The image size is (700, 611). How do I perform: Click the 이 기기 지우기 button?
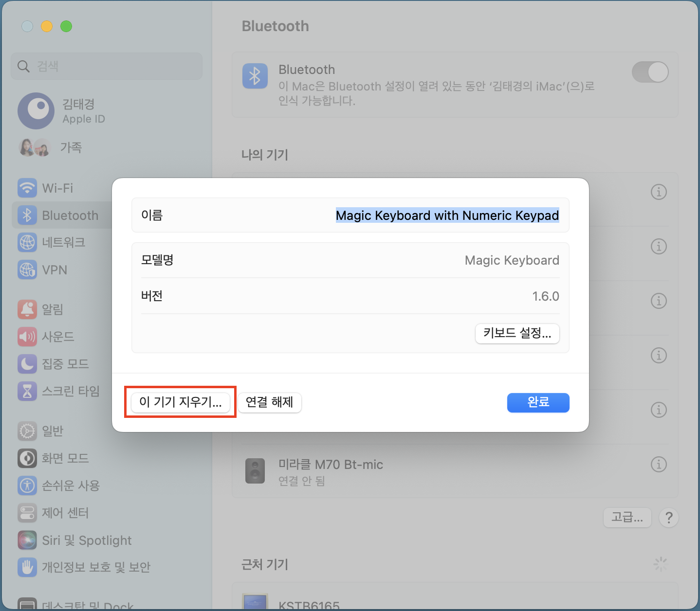coord(180,403)
